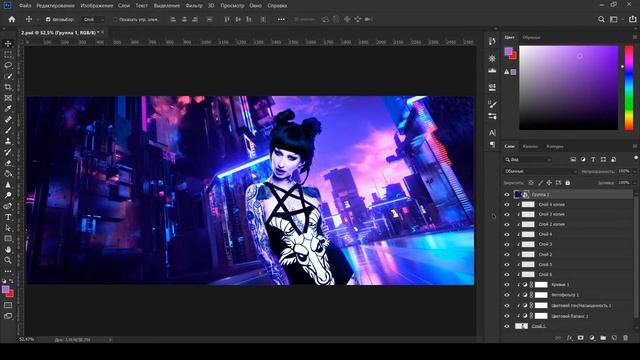Hide the Фотофильтр 1 adjustment layer
Viewport: 640px width, 360px height.
point(507,295)
